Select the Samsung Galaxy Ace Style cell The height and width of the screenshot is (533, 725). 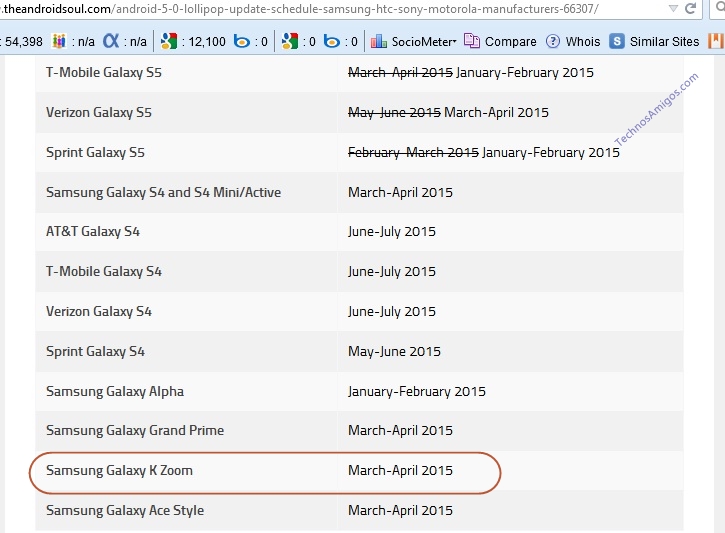pyautogui.click(x=186, y=510)
